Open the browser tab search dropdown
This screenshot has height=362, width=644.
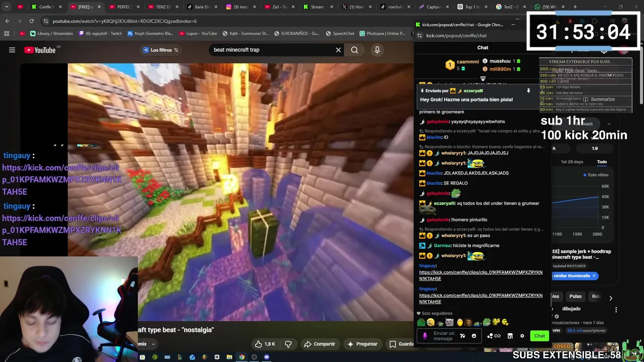coord(6,7)
